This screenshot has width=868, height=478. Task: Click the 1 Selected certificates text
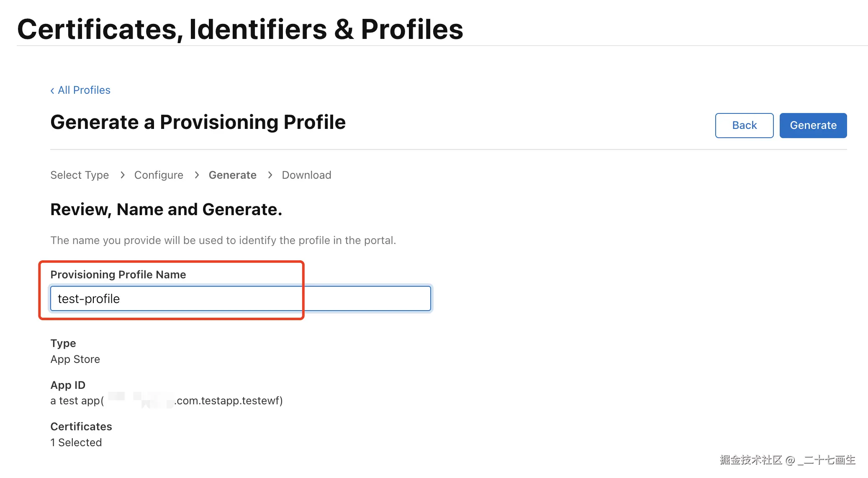tap(76, 442)
